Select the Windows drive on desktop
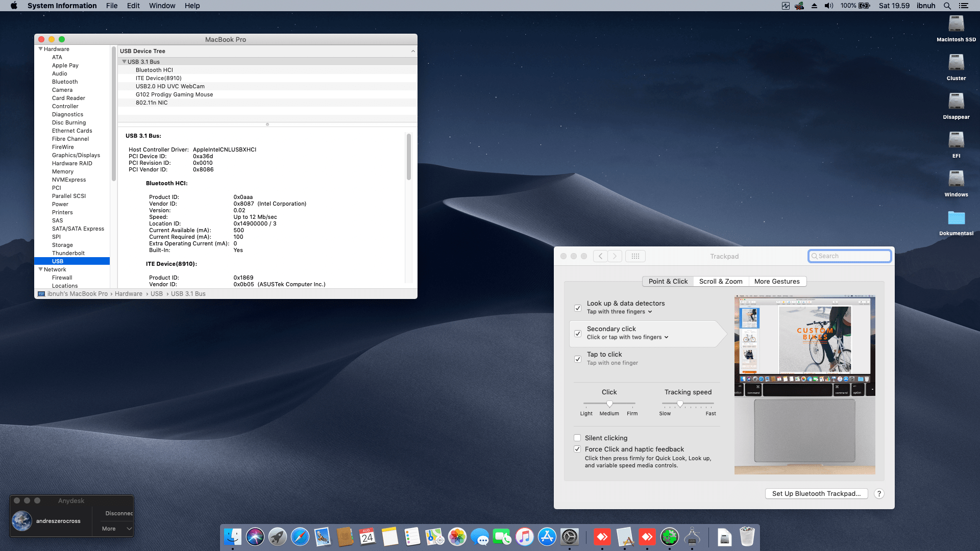 [956, 184]
